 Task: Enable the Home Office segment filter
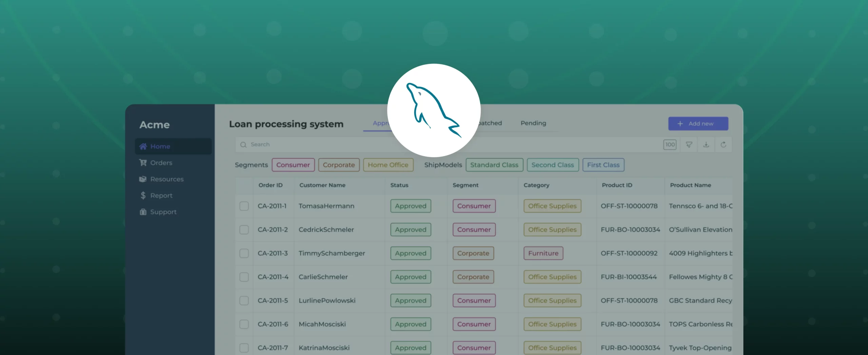(388, 165)
